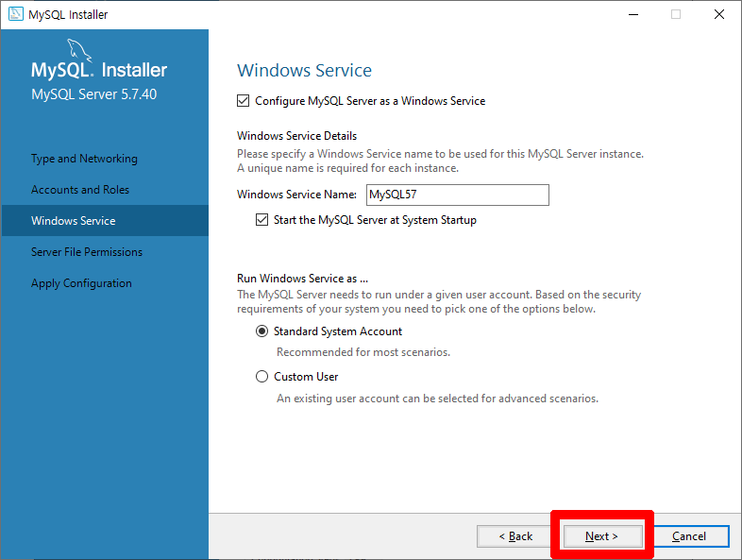Viewport: 742px width, 560px height.
Task: Go to the next step with Next button
Action: tap(602, 535)
